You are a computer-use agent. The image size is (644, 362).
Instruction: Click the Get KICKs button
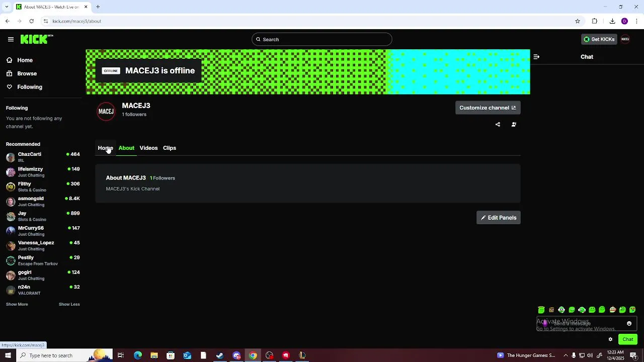(x=599, y=39)
